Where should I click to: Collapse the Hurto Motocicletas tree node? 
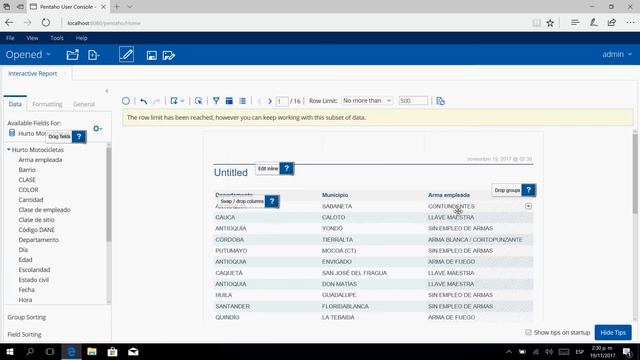[9, 150]
